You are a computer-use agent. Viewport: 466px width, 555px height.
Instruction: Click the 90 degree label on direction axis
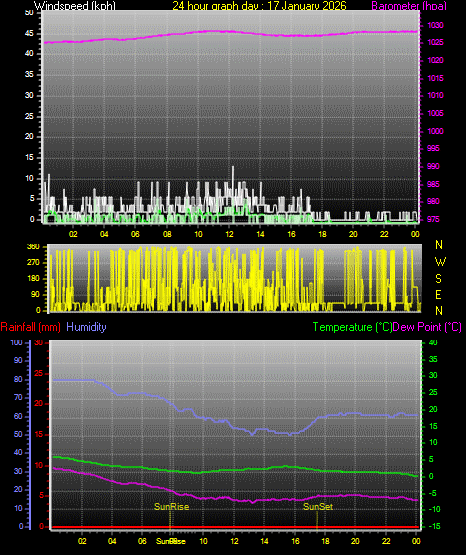point(35,294)
